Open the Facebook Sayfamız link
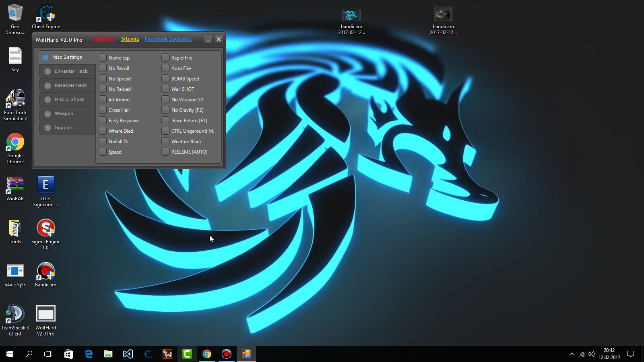Screen dimensions: 644x362 tap(168, 39)
